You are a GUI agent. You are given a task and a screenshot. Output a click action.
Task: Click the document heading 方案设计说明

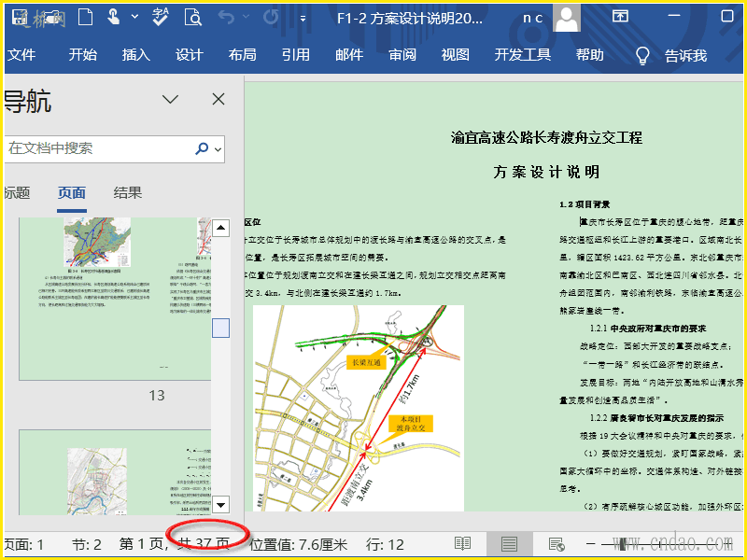pos(546,172)
